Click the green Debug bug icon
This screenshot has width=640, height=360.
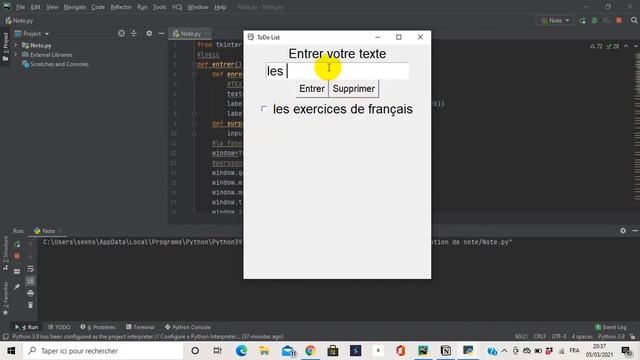(595, 20)
